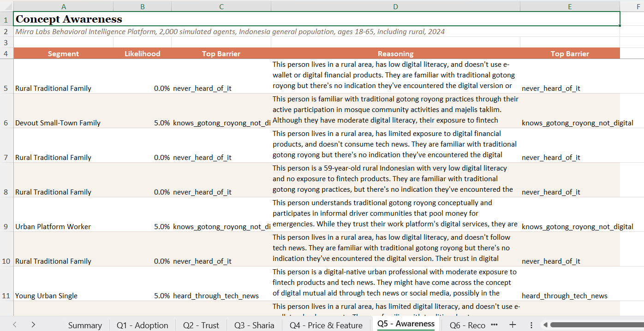644x331 pixels.
Task: Add a new sheet with plus icon
Action: coord(513,325)
